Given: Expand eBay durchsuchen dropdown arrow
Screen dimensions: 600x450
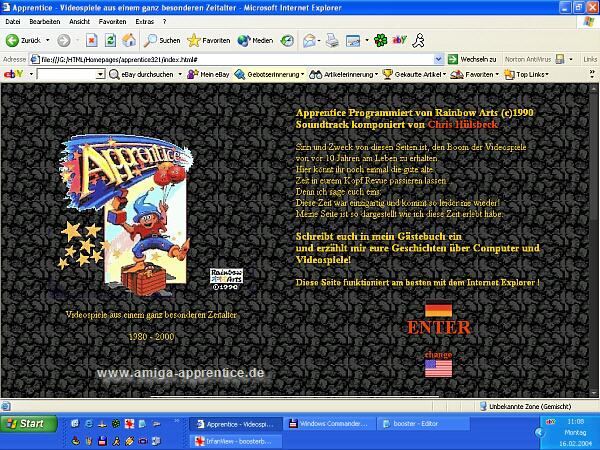Looking at the screenshot, I should pyautogui.click(x=180, y=74).
